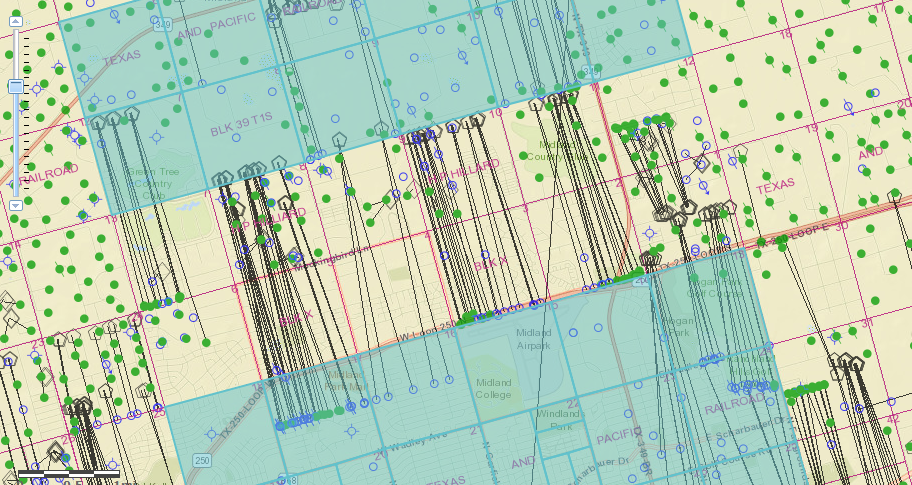Click the map scale bar
Viewport: 912px width, 485px height.
(69, 473)
